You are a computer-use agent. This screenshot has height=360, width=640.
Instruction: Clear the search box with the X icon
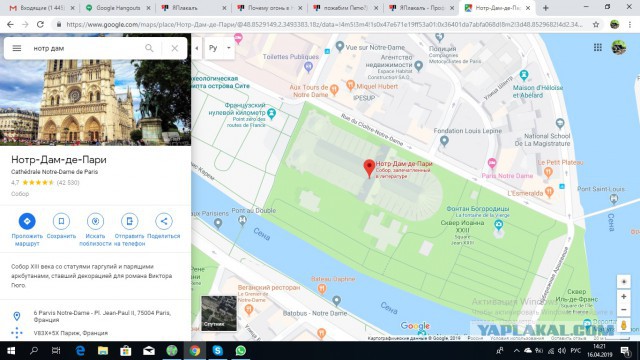click(x=175, y=48)
